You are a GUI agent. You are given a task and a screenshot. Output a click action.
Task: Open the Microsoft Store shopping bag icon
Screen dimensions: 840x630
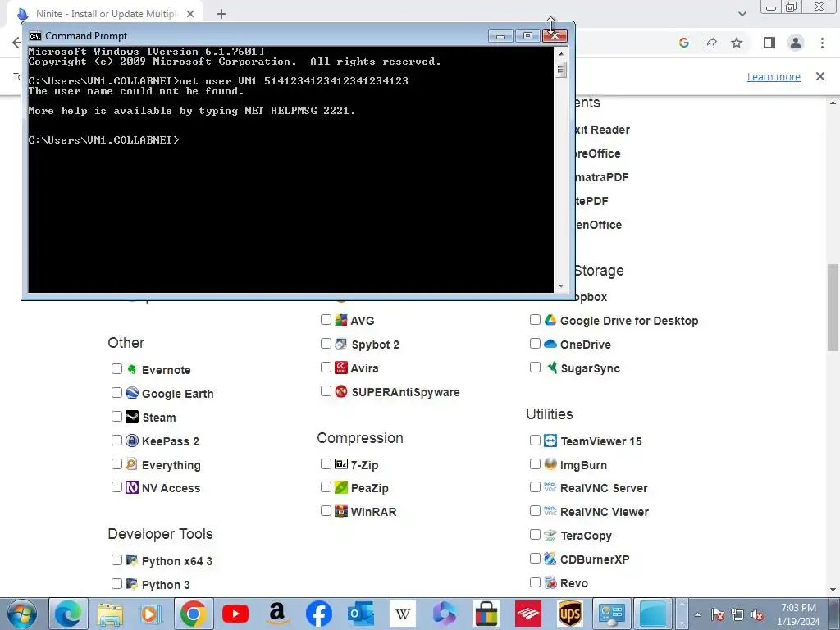486,614
